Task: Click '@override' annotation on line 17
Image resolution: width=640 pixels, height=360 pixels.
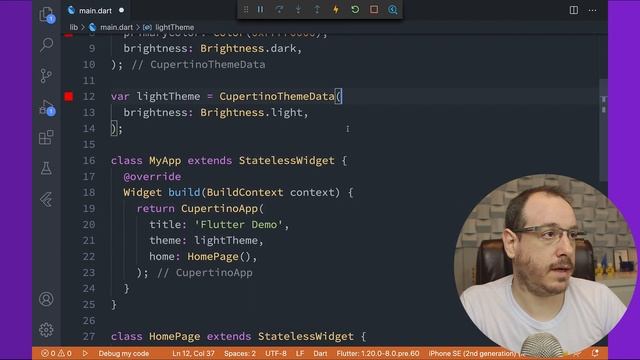Action: pyautogui.click(x=152, y=177)
